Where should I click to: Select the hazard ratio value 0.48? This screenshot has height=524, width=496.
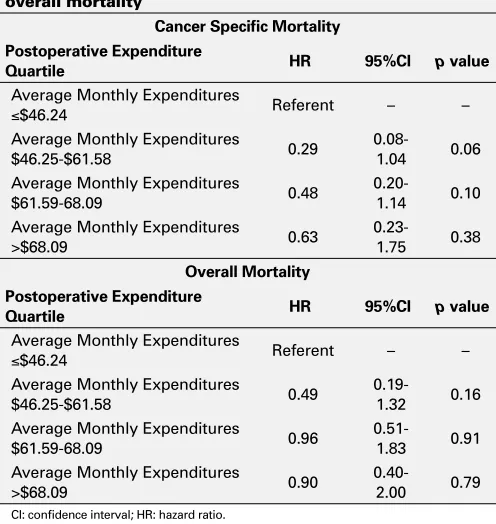tap(303, 193)
